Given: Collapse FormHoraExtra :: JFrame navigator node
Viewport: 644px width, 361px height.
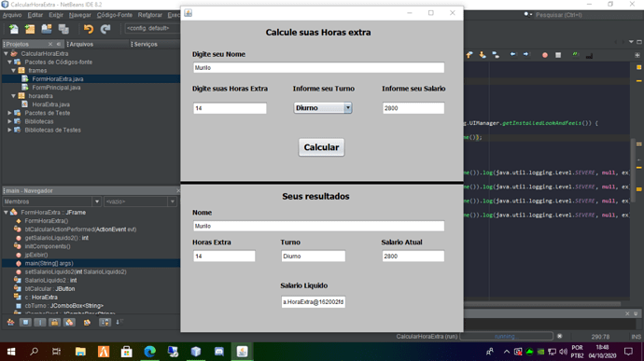Looking at the screenshot, I should click(6, 213).
